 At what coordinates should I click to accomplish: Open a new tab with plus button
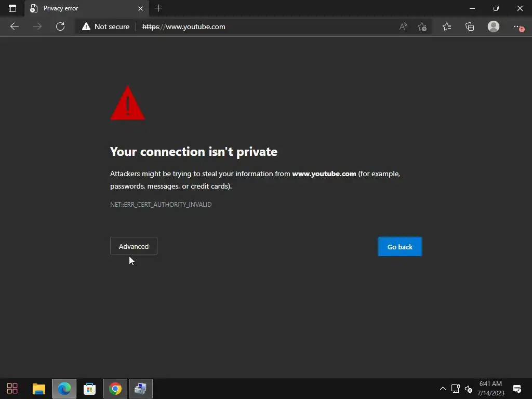[158, 8]
